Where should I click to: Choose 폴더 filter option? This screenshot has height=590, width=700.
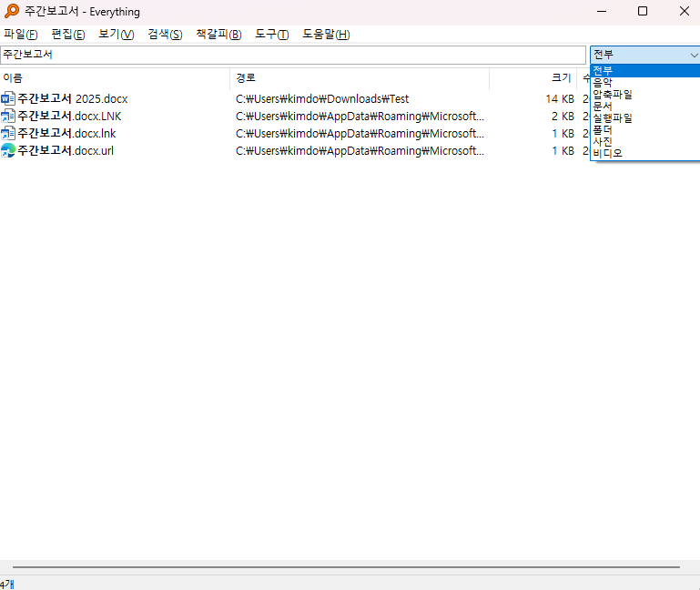[x=645, y=130]
